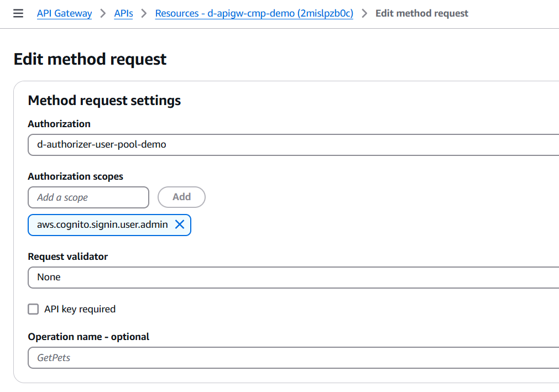Open Resources - d-apigw-cmp-demo breadcrumb link

(254, 14)
